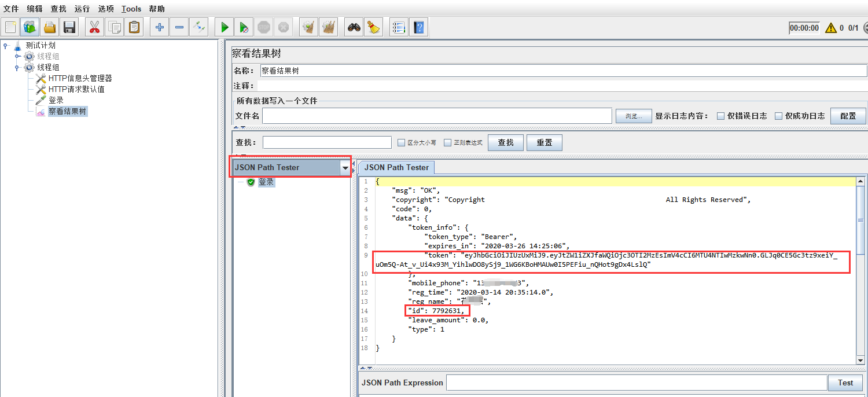Click the 浏览... browse button

click(x=634, y=116)
